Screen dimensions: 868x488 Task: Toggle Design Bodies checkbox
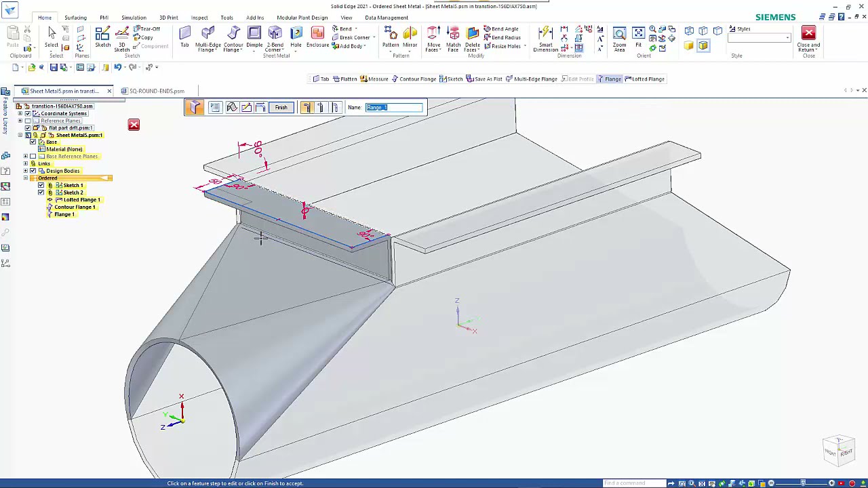click(33, 171)
